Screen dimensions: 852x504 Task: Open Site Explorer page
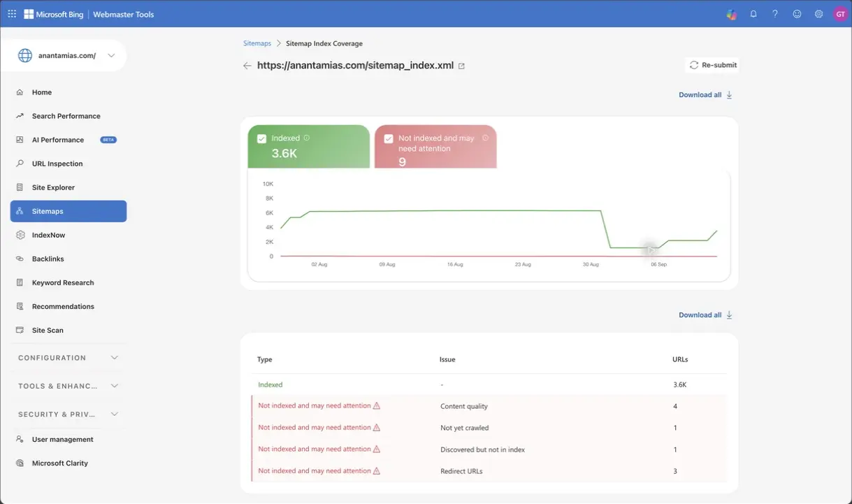[x=68, y=187]
